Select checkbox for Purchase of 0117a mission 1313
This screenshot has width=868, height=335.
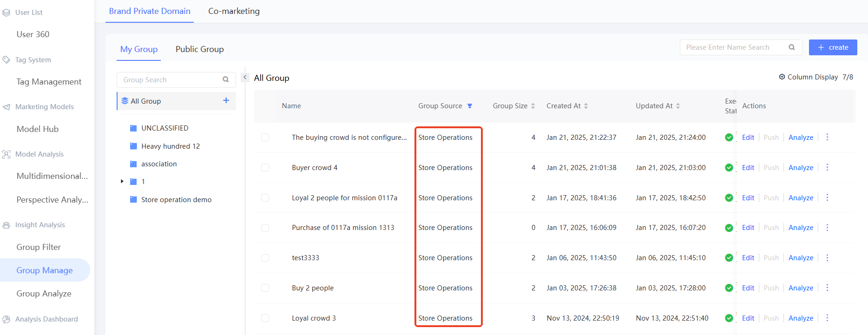[265, 228]
